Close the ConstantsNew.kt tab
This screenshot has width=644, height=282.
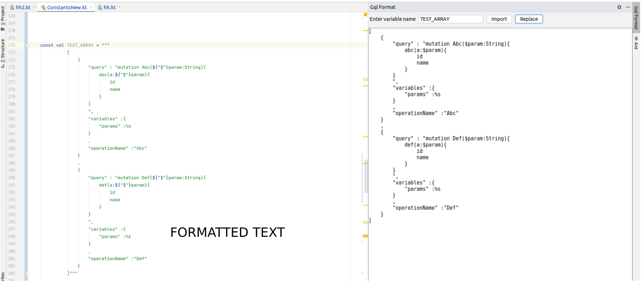pos(91,7)
